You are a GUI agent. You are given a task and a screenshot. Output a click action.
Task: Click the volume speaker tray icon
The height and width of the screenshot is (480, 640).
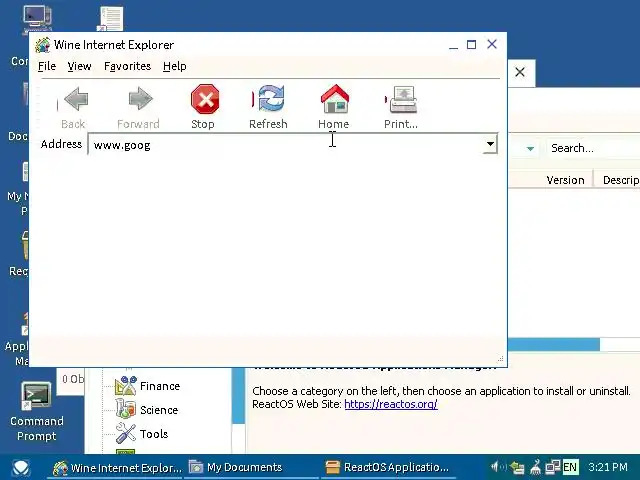point(497,467)
